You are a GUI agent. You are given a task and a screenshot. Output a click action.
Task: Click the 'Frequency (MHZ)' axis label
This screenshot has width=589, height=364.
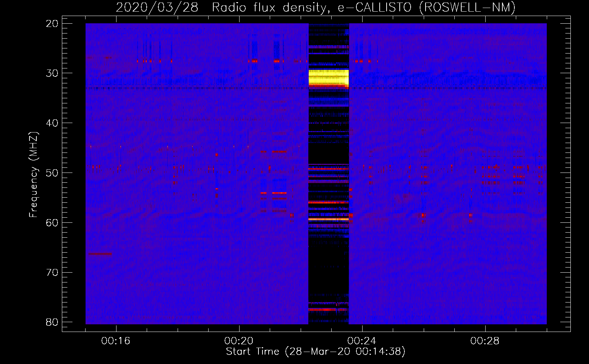coord(33,174)
